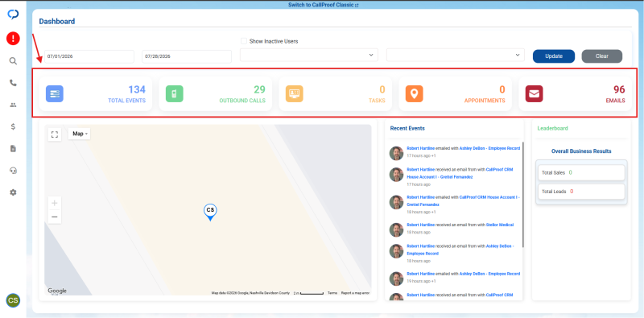Viewport: 644px width, 318px height.
Task: Click the 29 Outbound Calls count
Action: [259, 89]
